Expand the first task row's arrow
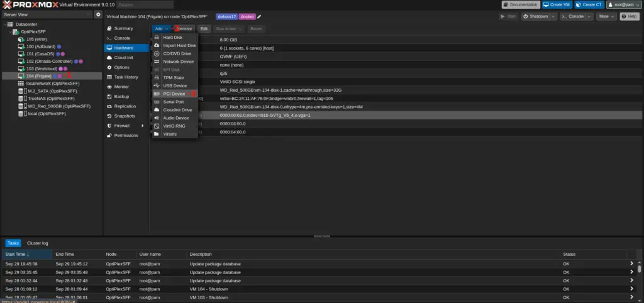 click(x=631, y=263)
